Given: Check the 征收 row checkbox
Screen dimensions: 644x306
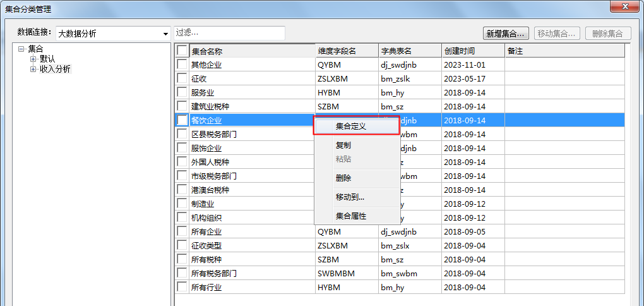Looking at the screenshot, I should pos(182,78).
